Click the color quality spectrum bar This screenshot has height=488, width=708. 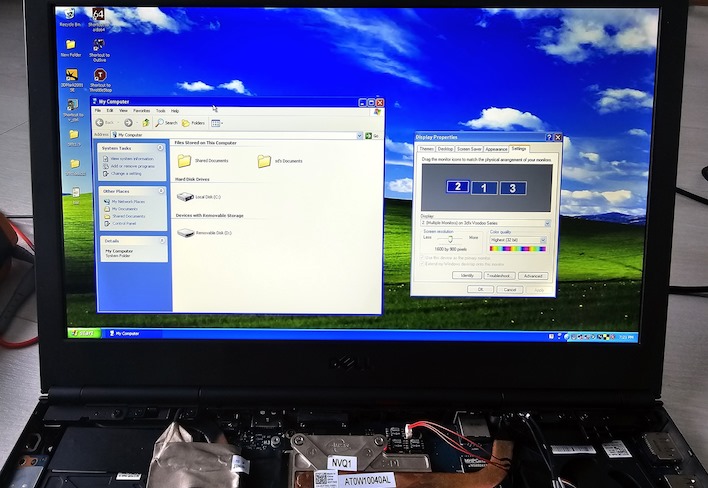tap(518, 249)
